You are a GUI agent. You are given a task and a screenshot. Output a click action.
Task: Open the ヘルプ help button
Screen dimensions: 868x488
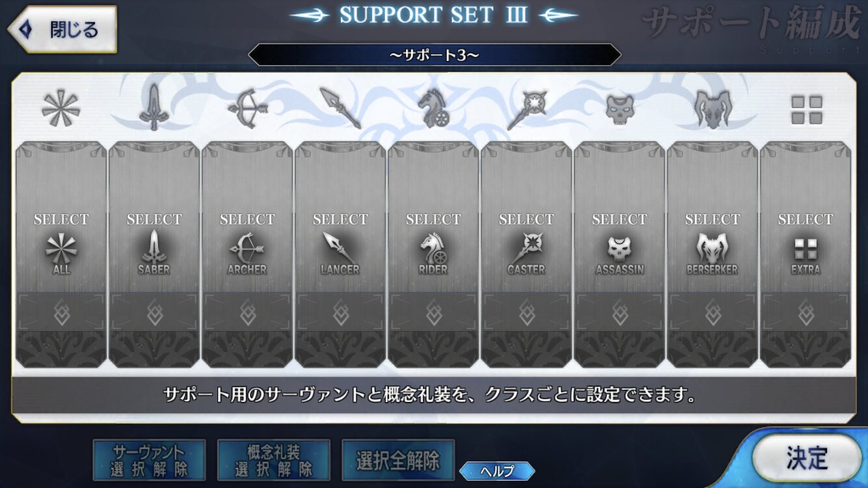click(497, 471)
